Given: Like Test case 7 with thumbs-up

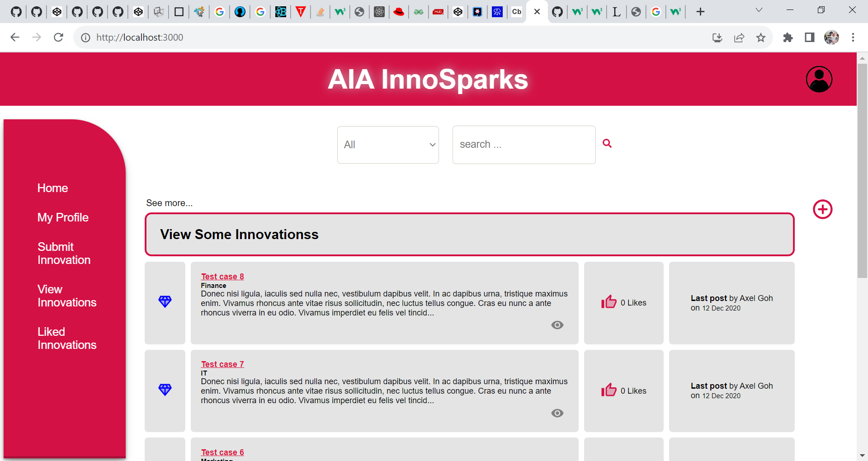Looking at the screenshot, I should click(609, 390).
